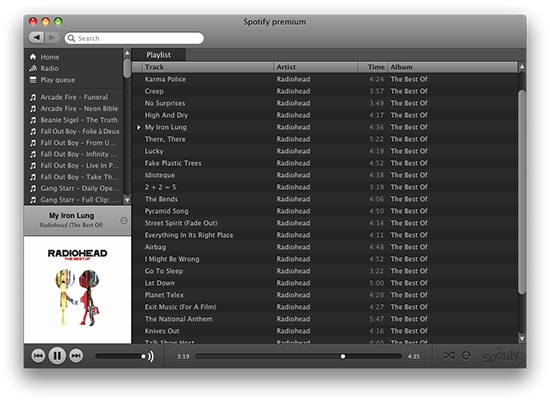This screenshot has height=401, width=550.
Task: Select the High And Dry track
Action: click(x=325, y=115)
